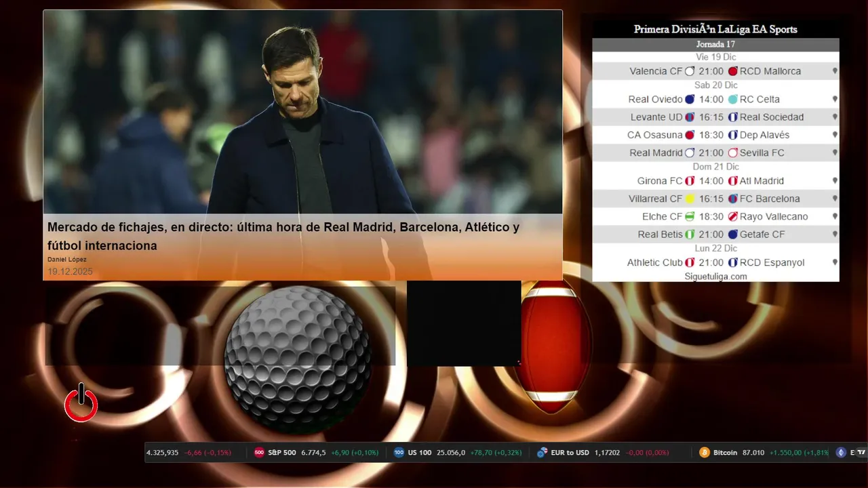Click the Athletic Club crest icon

tap(690, 262)
